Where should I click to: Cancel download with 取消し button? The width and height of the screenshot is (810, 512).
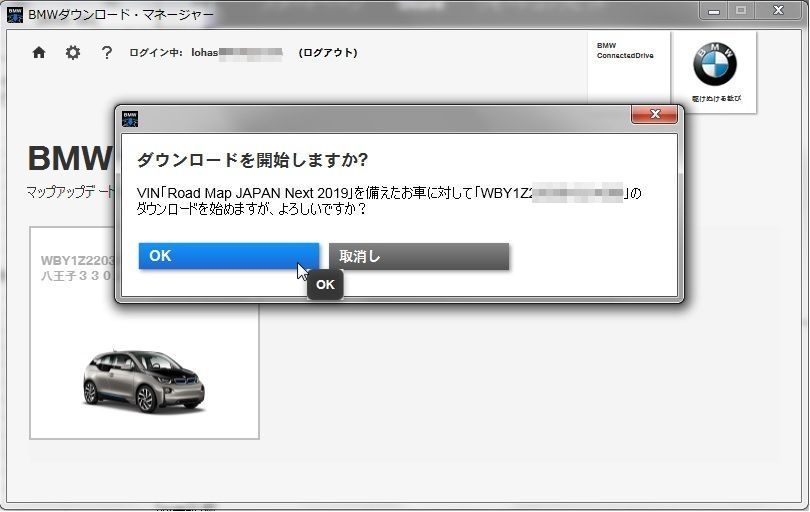coord(419,256)
